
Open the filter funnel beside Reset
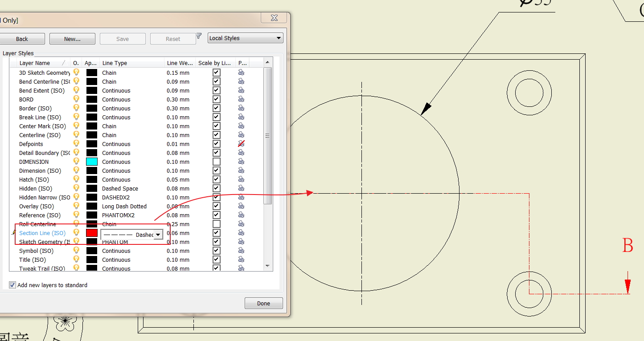point(199,36)
